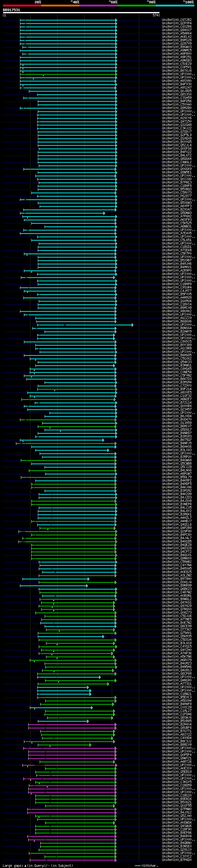Select the UniRef100_Q4P2B9 label
This screenshot has height=868, width=197.
click(177, 528)
